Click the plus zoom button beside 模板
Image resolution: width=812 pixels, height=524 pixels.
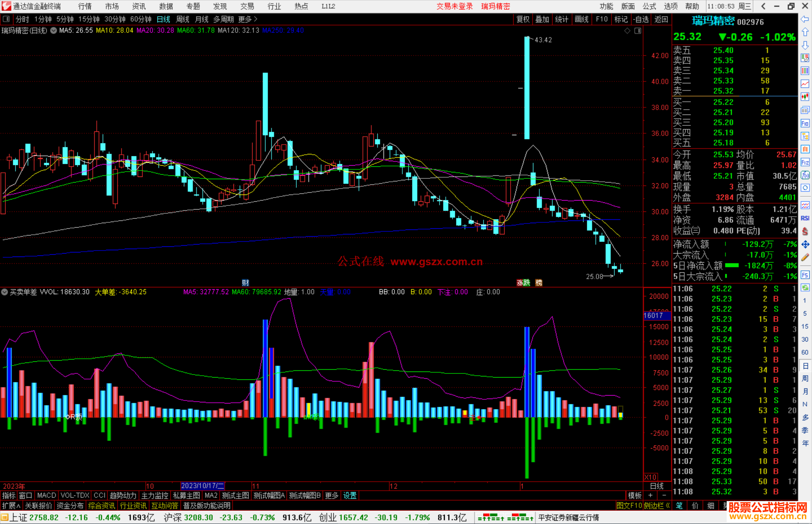tap(650, 495)
